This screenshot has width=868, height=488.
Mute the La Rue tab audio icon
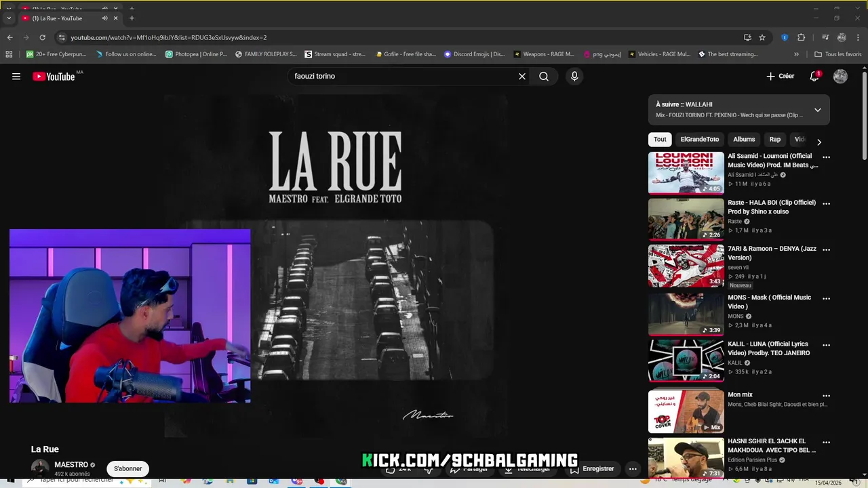104,18
